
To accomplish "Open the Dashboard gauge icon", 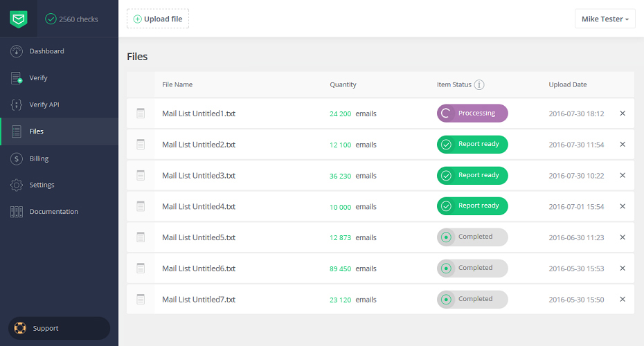I will (x=17, y=51).
